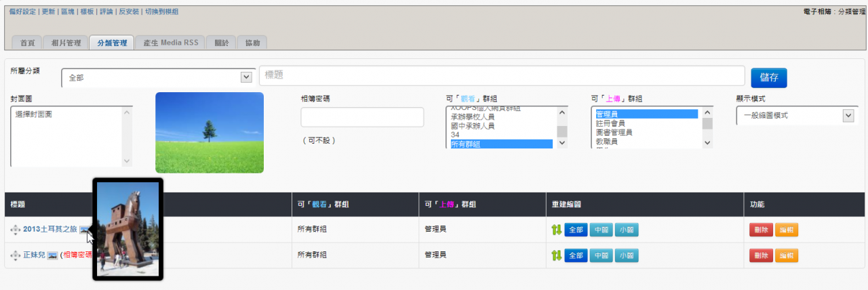Click the 標題 text input field

(501, 76)
